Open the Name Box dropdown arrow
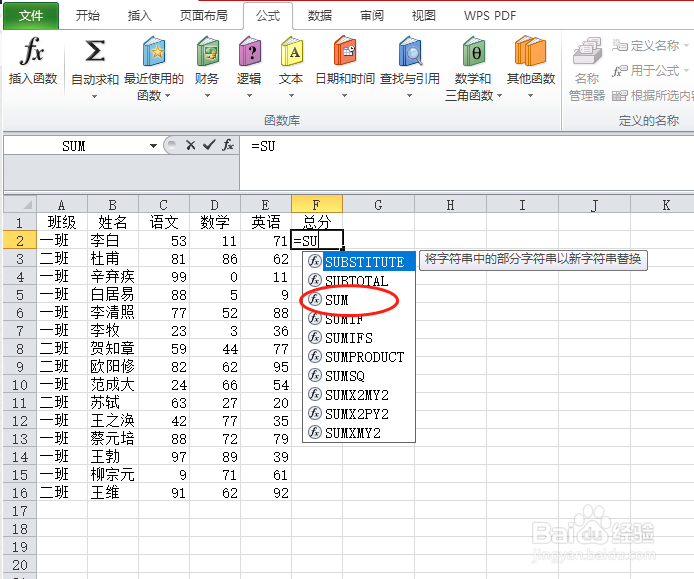This screenshot has width=694, height=579. click(x=153, y=146)
